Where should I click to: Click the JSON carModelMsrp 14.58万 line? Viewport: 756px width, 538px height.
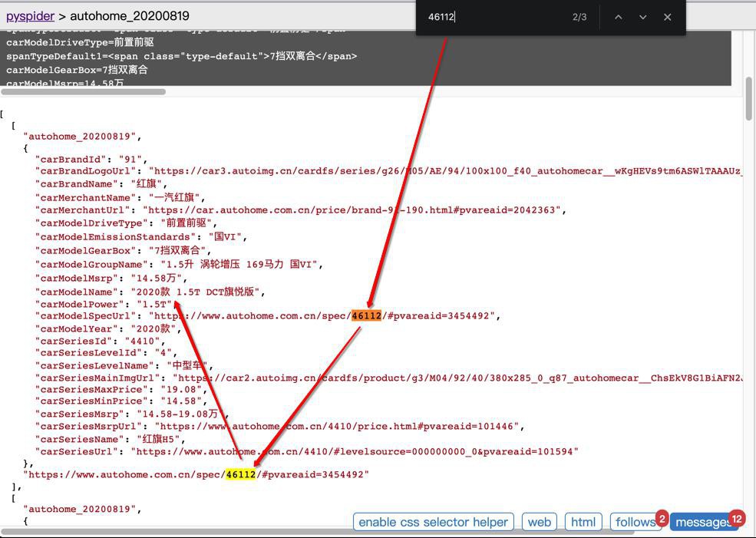pos(111,278)
